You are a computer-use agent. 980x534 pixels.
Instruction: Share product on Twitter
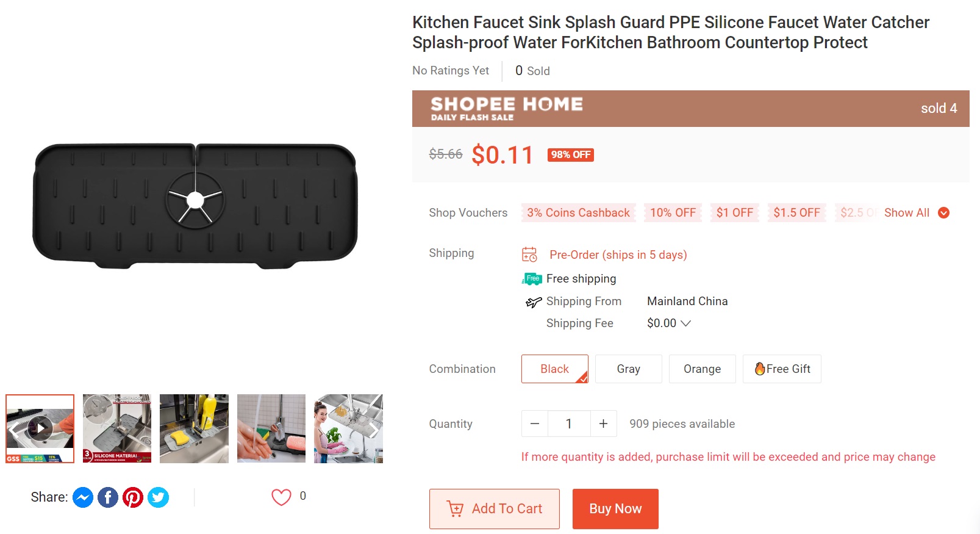[158, 497]
